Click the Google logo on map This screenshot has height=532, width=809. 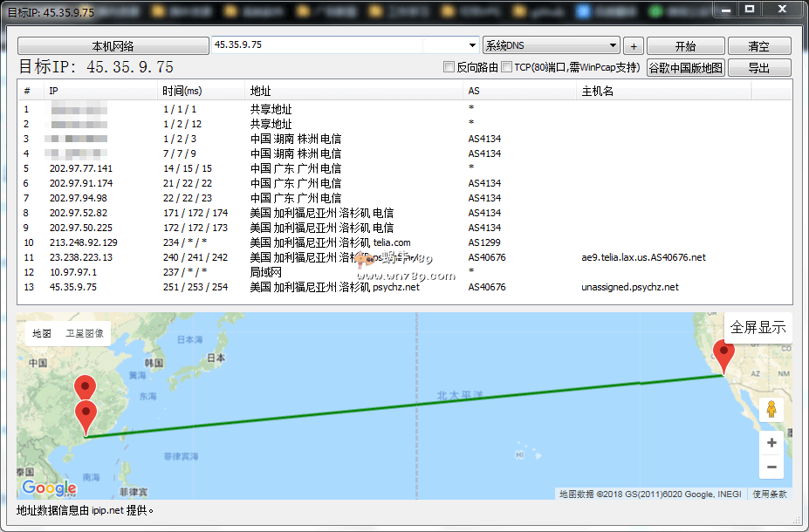49,488
